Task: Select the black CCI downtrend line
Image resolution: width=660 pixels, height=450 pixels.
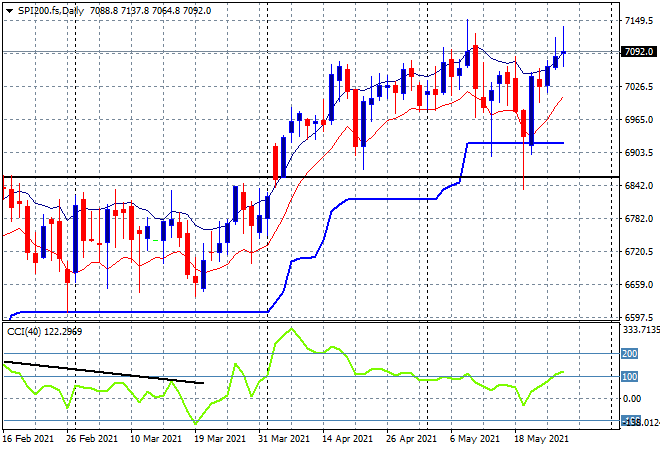Action: [104, 372]
